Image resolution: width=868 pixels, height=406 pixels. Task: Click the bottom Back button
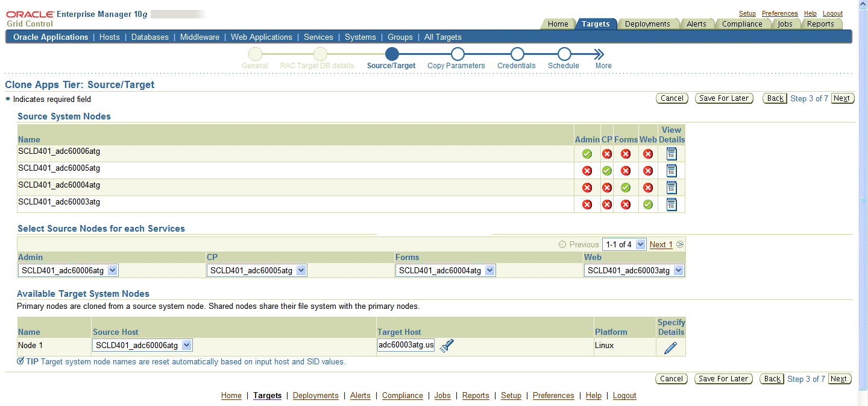pos(772,379)
